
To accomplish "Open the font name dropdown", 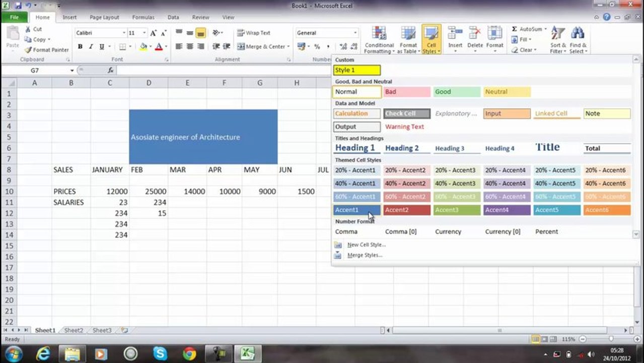I will pos(124,33).
